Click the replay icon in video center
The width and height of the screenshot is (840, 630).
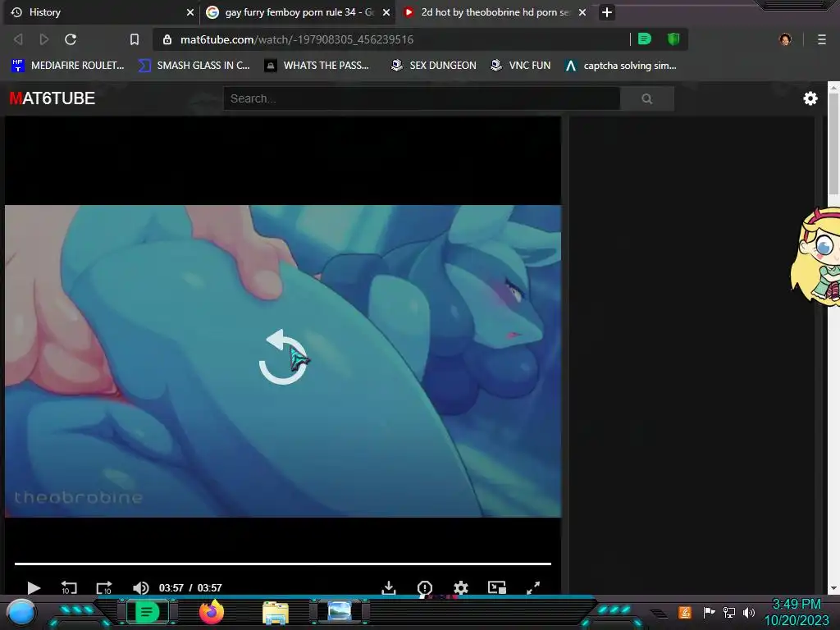coord(283,357)
